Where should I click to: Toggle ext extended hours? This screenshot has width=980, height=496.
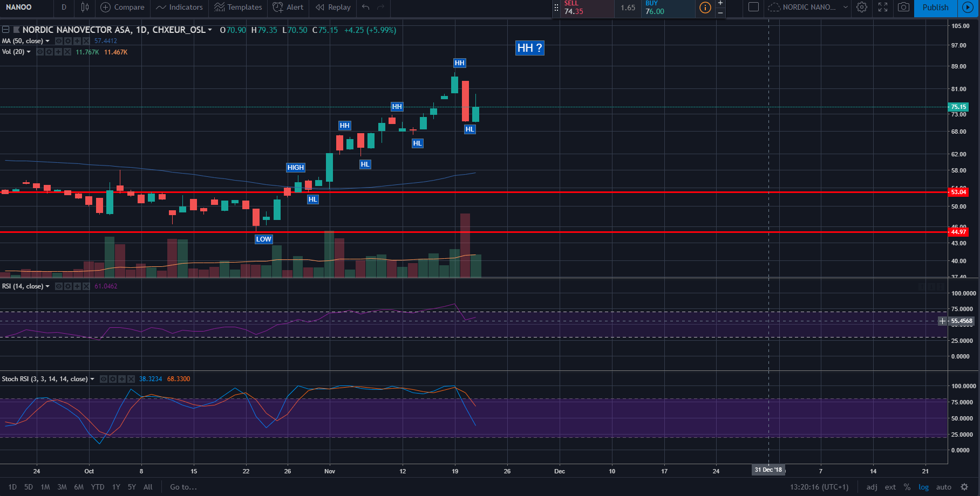890,487
